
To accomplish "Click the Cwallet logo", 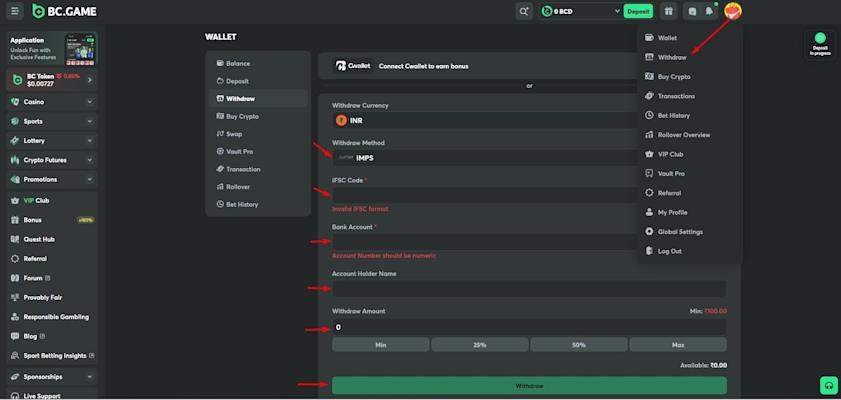I will (x=353, y=66).
